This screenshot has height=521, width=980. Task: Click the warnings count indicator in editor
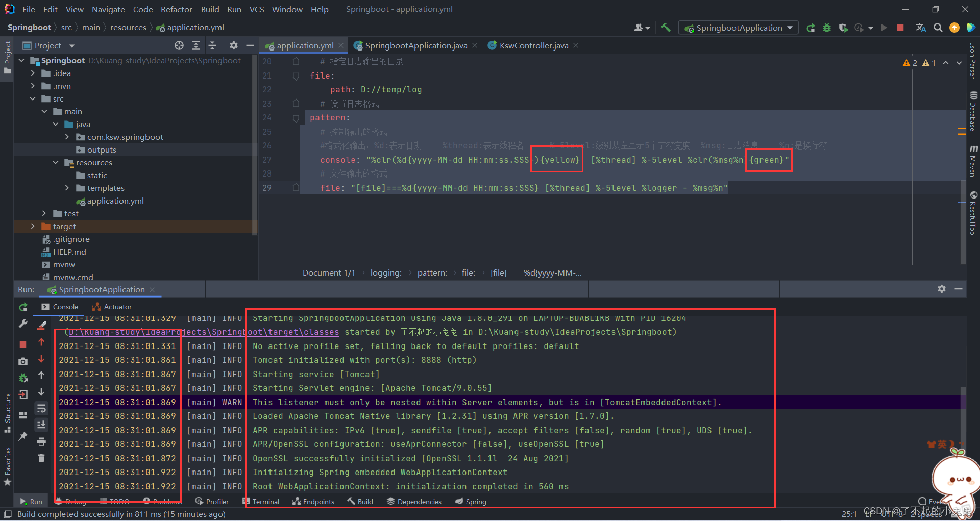(919, 63)
